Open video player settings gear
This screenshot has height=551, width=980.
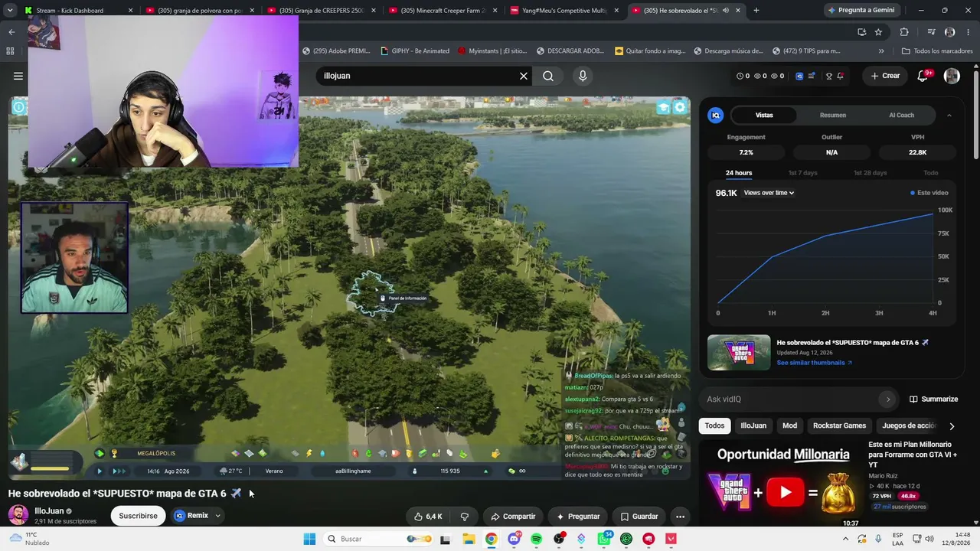pos(680,108)
